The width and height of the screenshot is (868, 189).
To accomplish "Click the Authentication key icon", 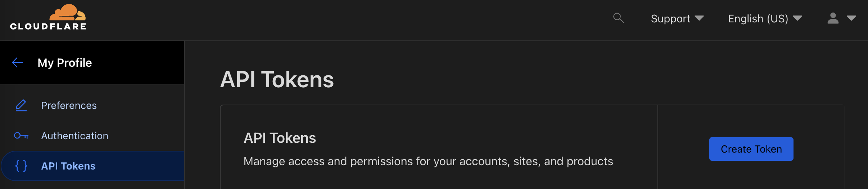I will click(x=21, y=136).
